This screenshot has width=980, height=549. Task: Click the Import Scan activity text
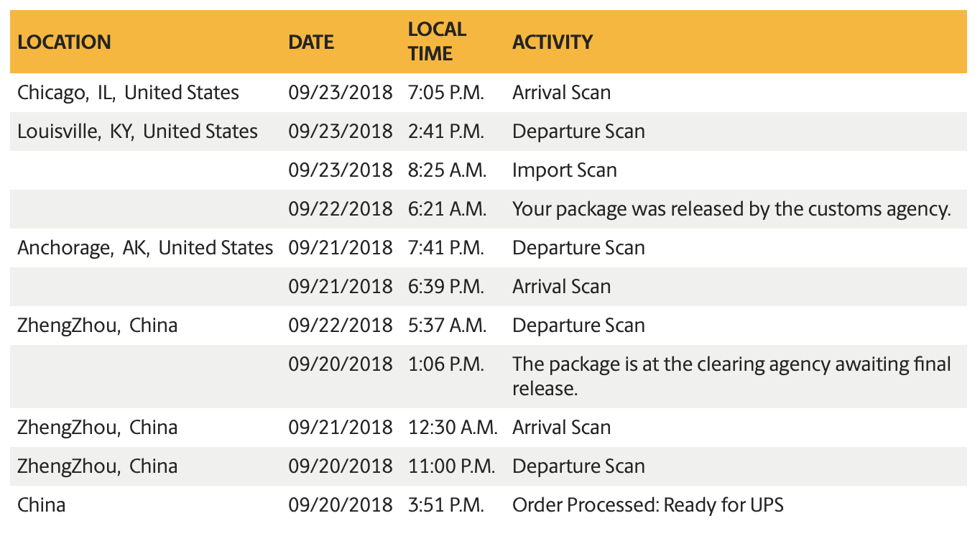click(564, 170)
